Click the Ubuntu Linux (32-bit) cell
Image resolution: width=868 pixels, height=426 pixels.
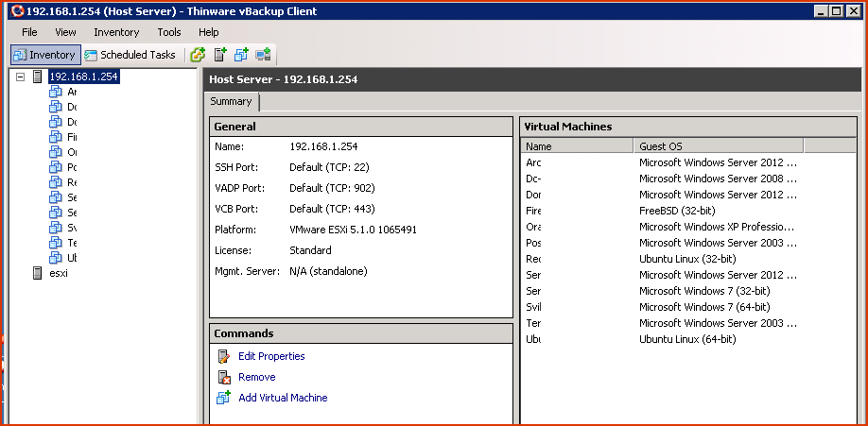[687, 259]
